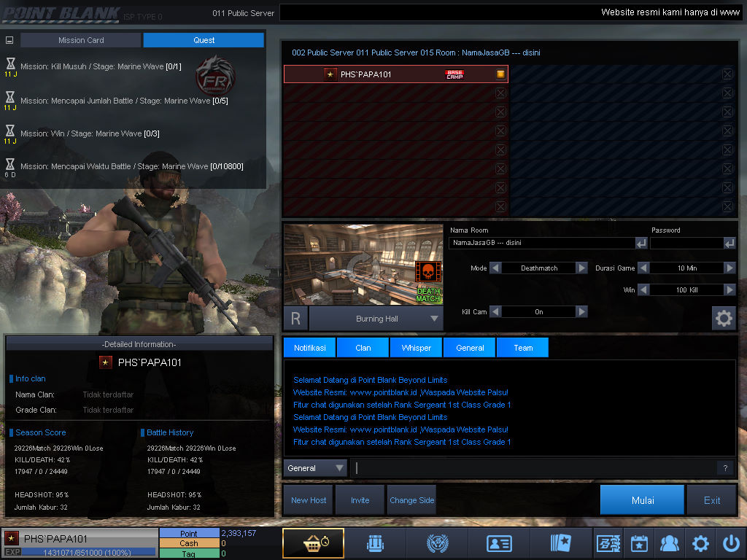The image size is (747, 560).
Task: Click the Base Camp badge on host slot
Action: (x=454, y=74)
